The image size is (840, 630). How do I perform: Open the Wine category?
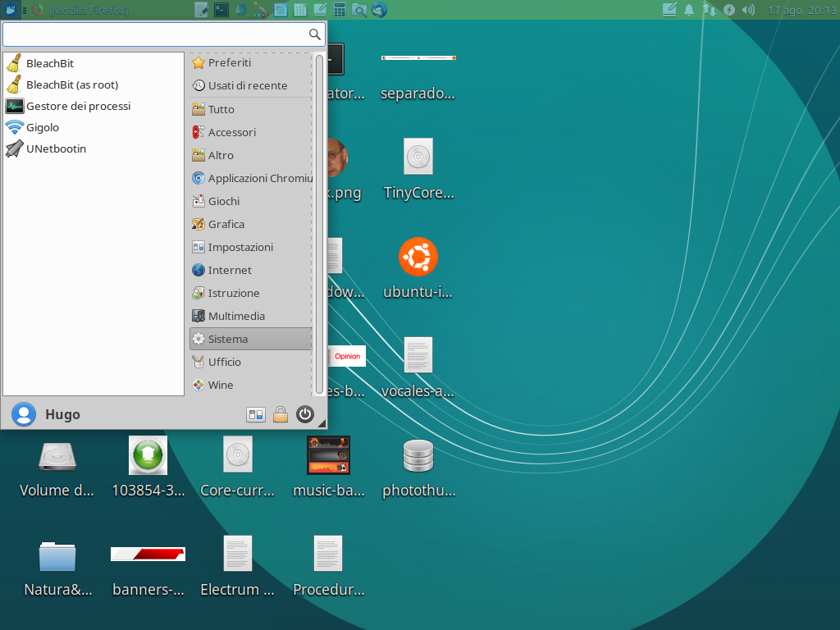coord(251,386)
